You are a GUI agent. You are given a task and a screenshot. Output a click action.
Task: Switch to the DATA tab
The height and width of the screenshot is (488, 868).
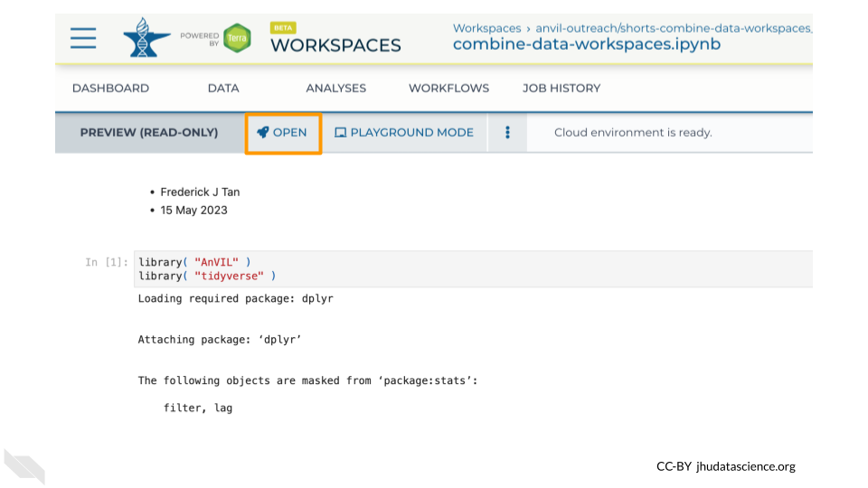[223, 88]
